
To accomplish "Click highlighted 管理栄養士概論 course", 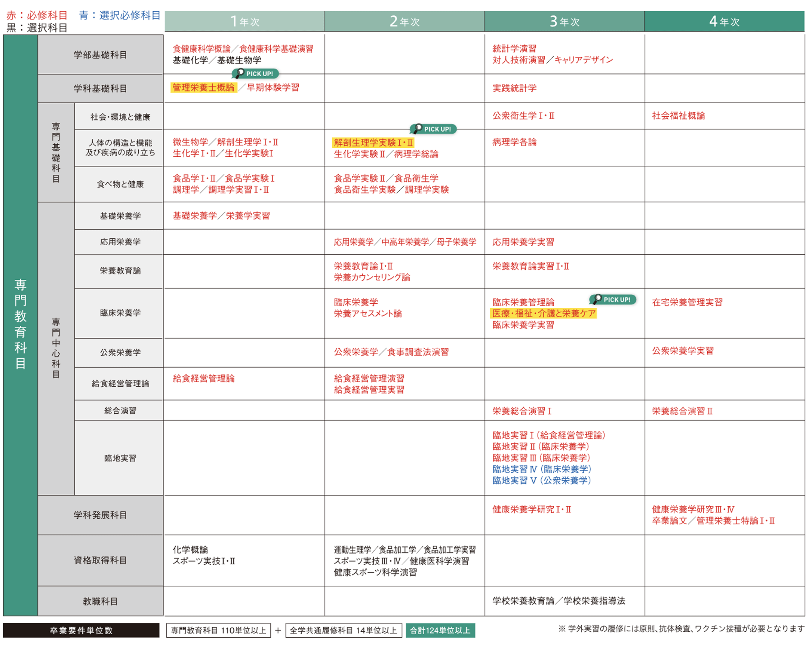I will (x=203, y=88).
